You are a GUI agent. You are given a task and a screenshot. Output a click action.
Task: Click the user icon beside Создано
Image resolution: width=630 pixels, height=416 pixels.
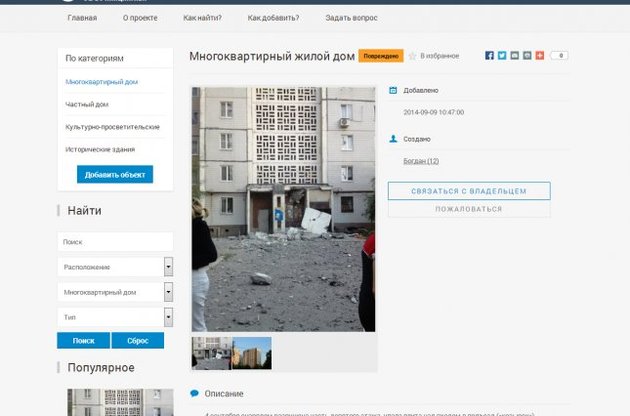[x=393, y=139]
